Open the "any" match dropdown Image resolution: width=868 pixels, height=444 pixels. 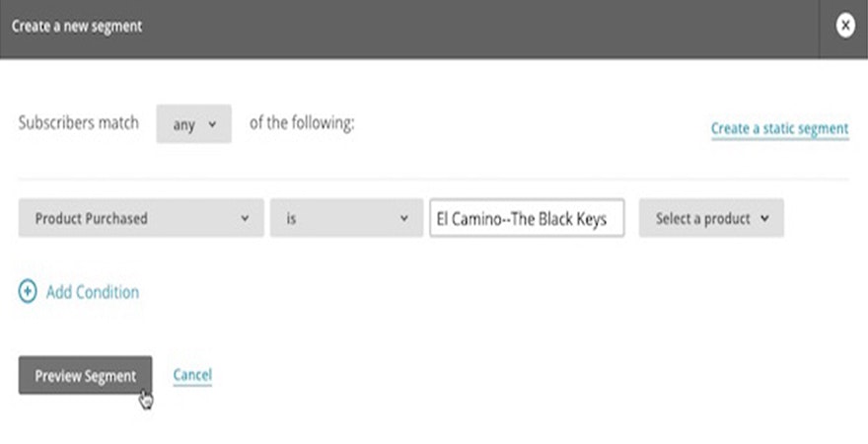[193, 124]
